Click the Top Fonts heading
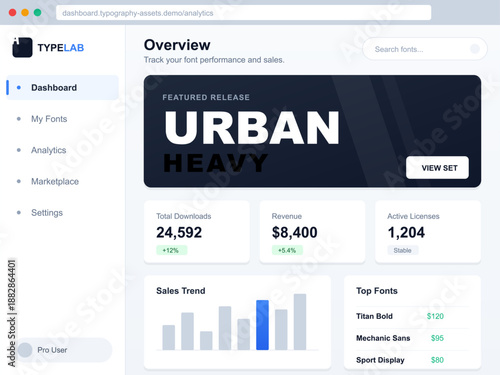The width and height of the screenshot is (500, 375). [377, 291]
